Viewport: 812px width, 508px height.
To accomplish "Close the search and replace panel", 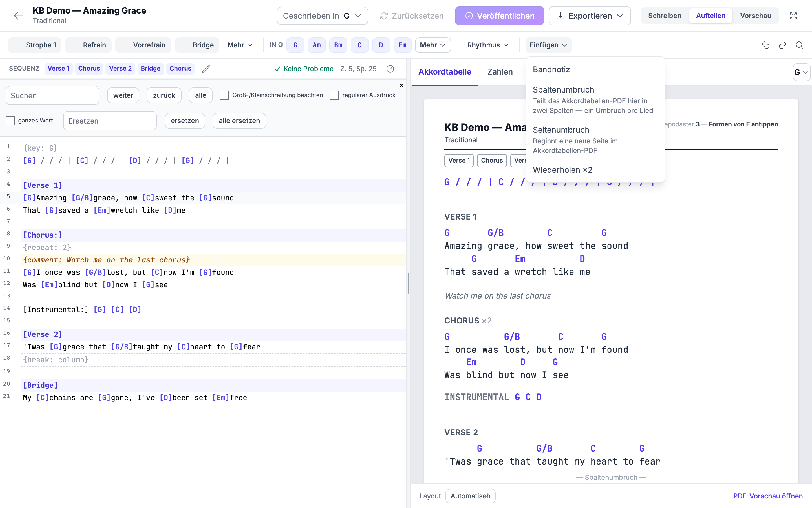I will (401, 85).
